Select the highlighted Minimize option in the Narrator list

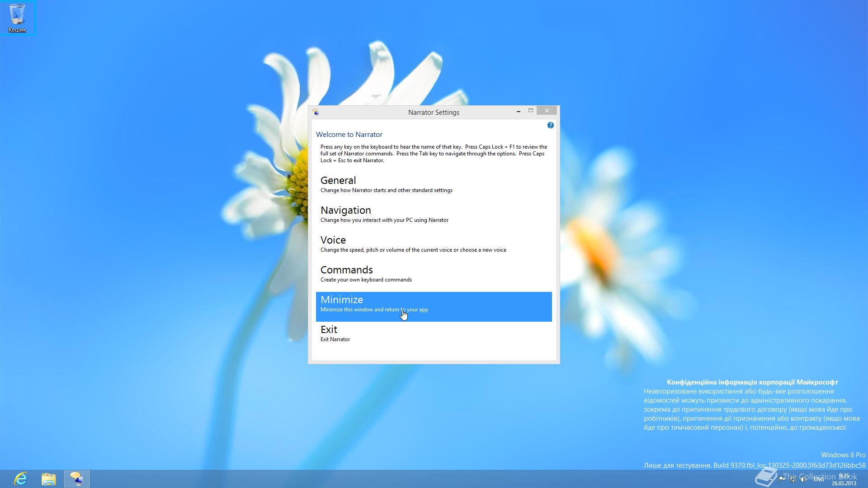(x=434, y=306)
